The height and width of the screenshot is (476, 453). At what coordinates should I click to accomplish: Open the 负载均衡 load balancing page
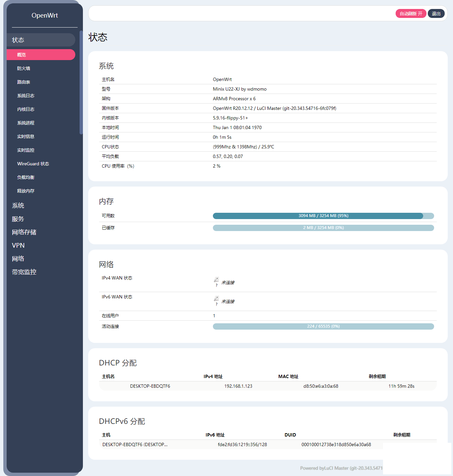(26, 177)
